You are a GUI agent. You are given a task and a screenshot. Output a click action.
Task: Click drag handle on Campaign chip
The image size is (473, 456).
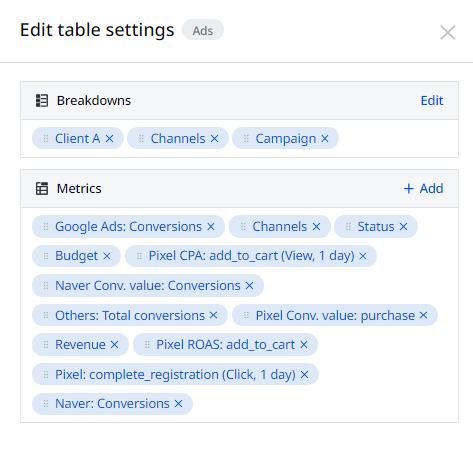(x=246, y=138)
